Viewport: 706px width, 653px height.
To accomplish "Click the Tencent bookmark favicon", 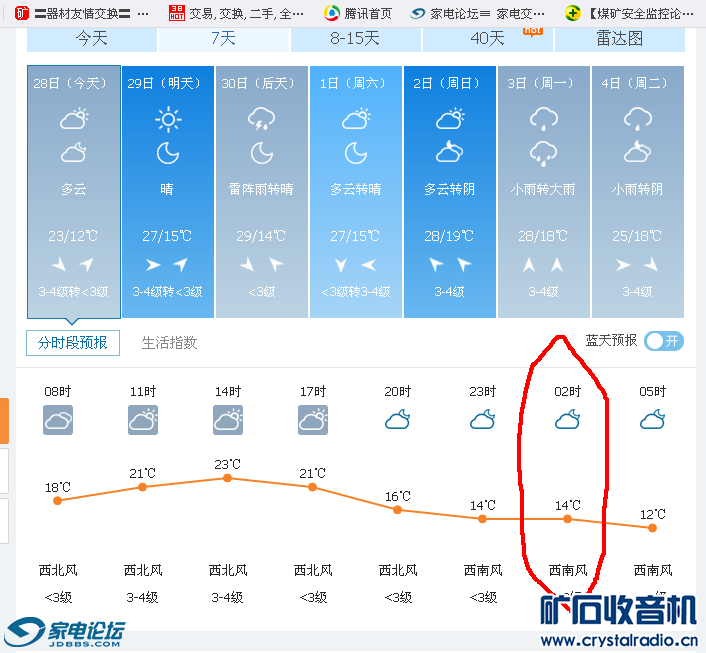I will (332, 14).
